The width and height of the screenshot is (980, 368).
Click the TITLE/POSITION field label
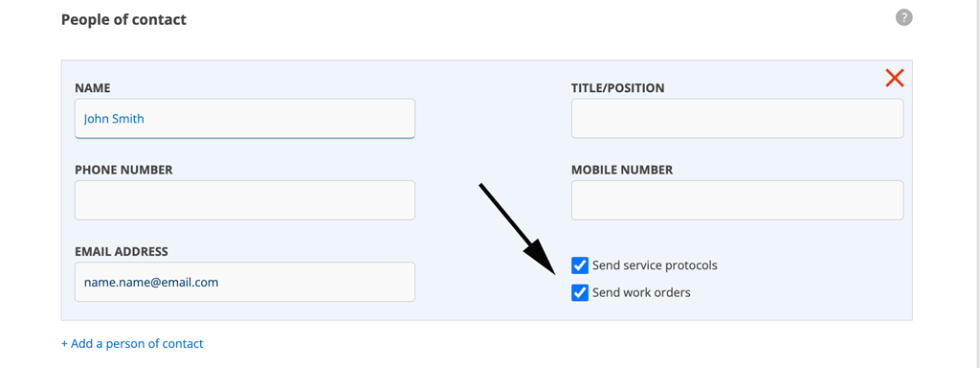617,88
